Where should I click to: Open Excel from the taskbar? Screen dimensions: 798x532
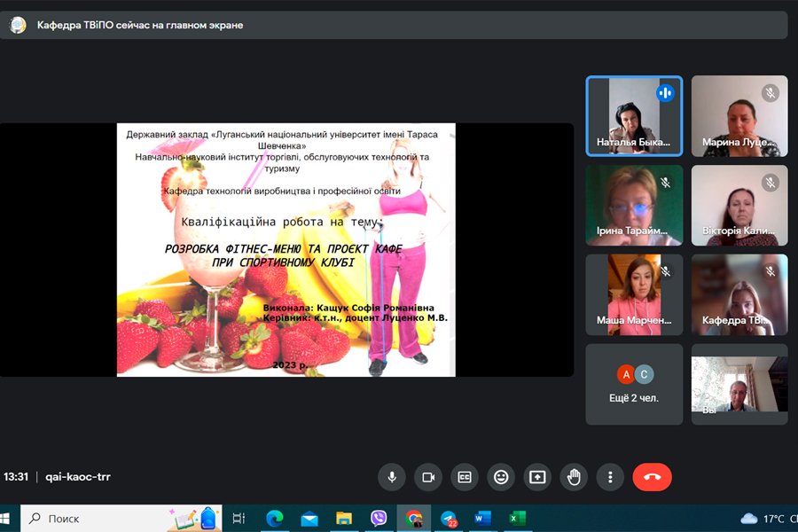pyautogui.click(x=517, y=518)
